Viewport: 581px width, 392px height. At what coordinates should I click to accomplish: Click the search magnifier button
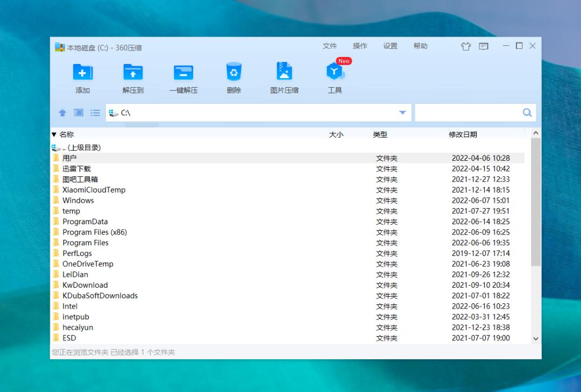click(x=527, y=113)
